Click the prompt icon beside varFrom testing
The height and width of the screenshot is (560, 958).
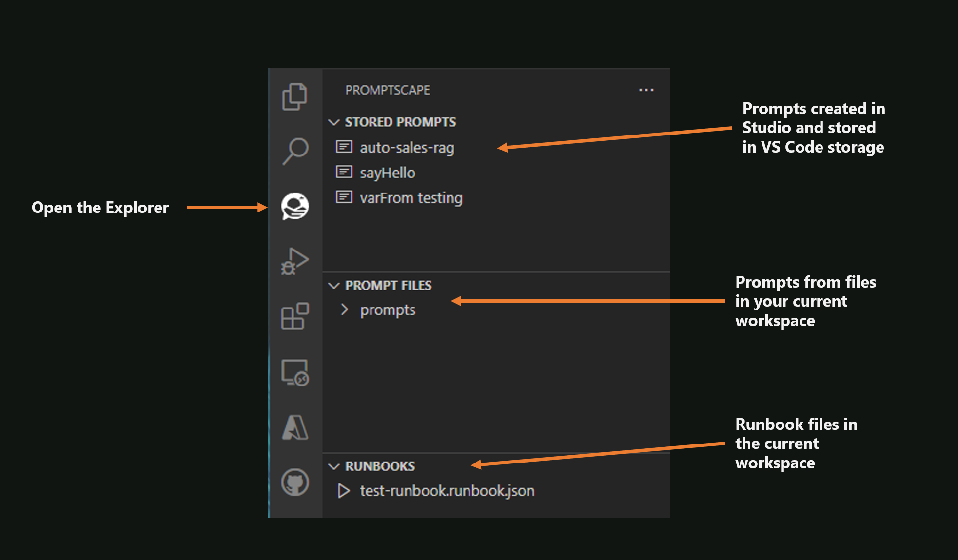[344, 197]
